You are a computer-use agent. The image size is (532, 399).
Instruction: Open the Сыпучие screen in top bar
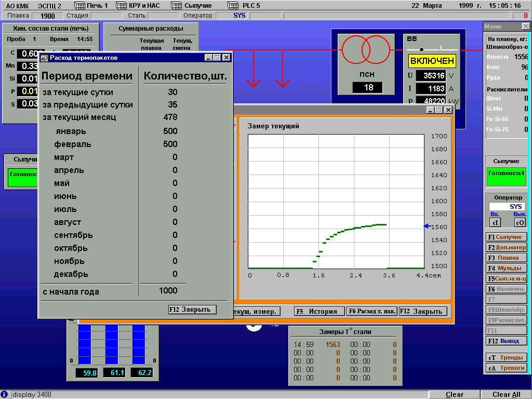(x=198, y=5)
